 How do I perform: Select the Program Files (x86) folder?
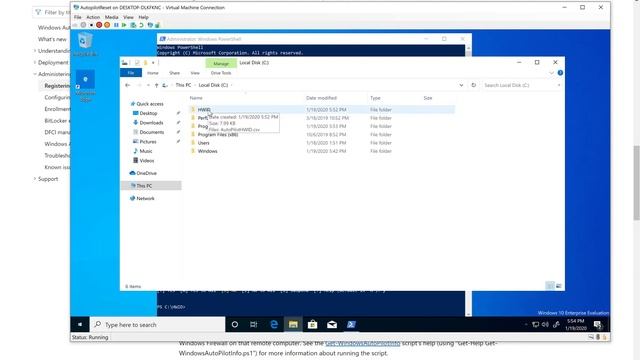point(218,134)
